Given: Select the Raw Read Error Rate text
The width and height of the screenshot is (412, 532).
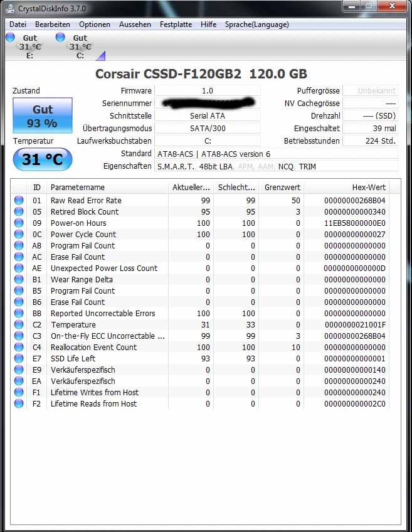Looking at the screenshot, I should pyautogui.click(x=86, y=200).
